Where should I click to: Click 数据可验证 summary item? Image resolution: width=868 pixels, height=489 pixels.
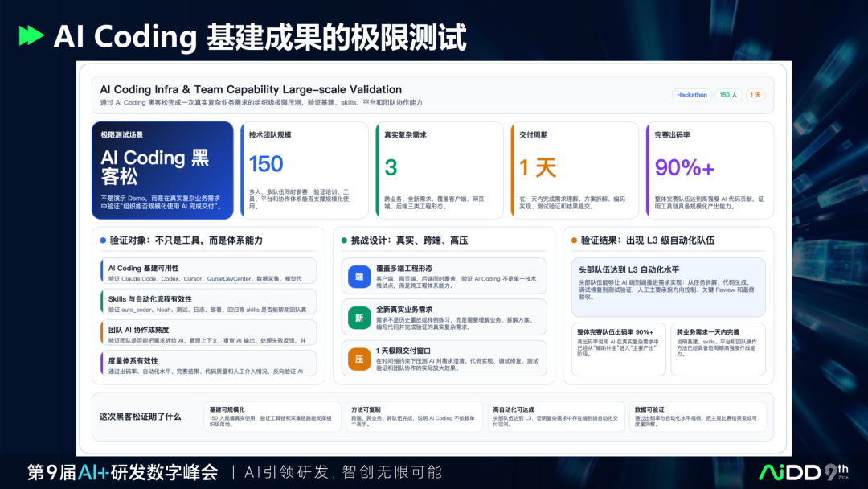tap(698, 417)
